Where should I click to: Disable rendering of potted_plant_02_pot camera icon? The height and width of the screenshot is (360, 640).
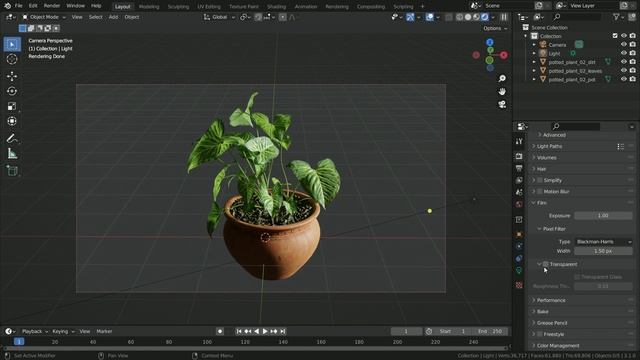(x=633, y=79)
